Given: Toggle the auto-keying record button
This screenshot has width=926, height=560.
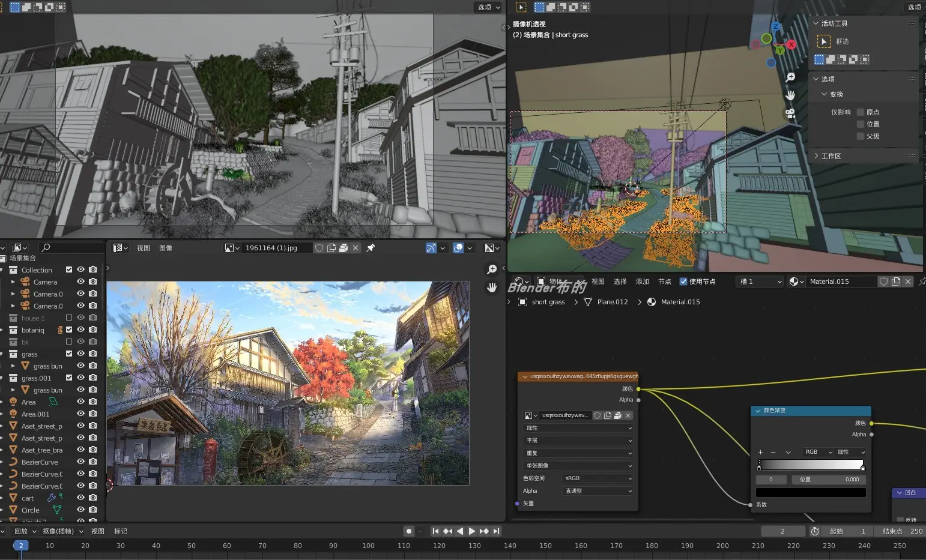Looking at the screenshot, I should pyautogui.click(x=409, y=531).
